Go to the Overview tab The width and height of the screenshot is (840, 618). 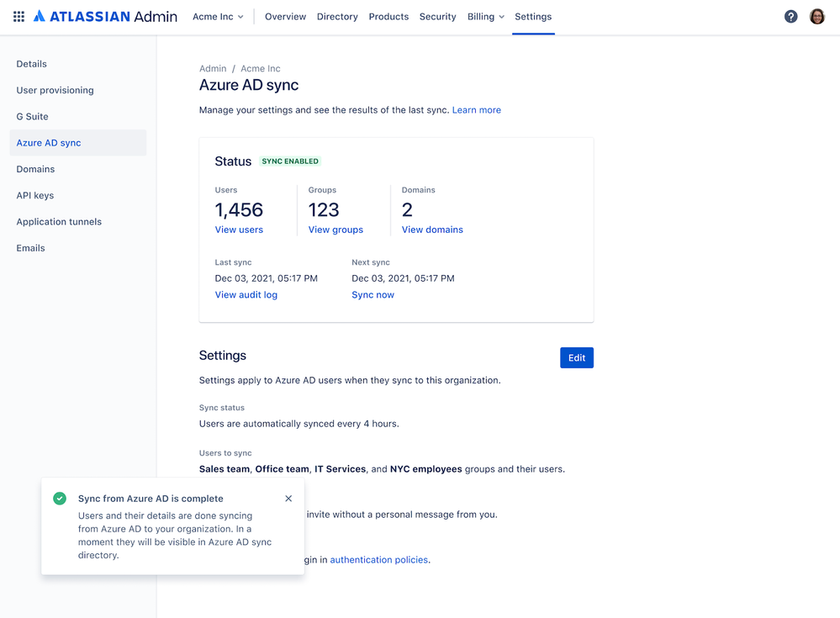(286, 17)
